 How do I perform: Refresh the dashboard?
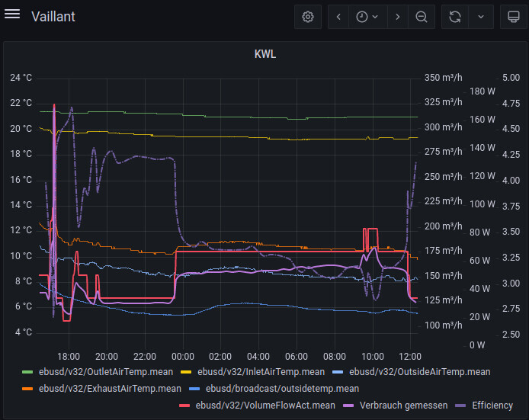point(455,17)
